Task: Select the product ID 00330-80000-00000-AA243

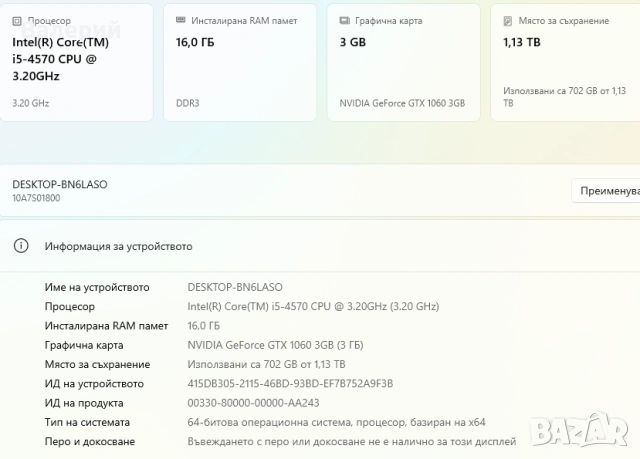Action: click(253, 403)
